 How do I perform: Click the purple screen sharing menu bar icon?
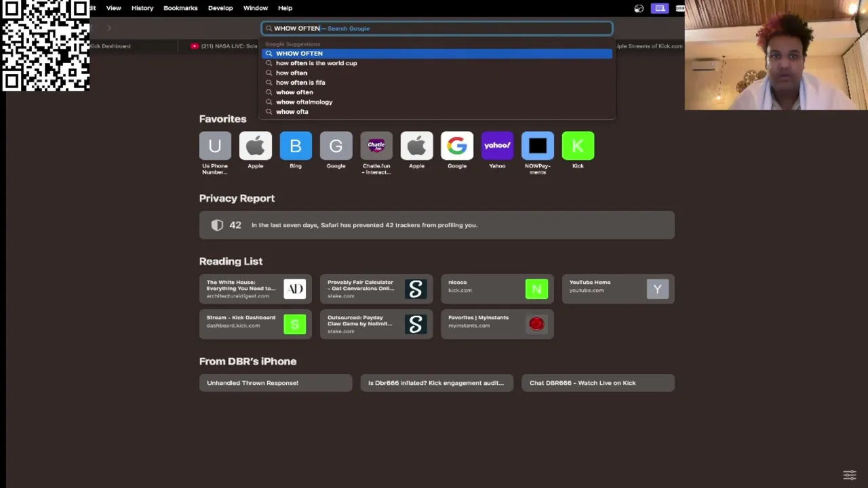(x=660, y=8)
